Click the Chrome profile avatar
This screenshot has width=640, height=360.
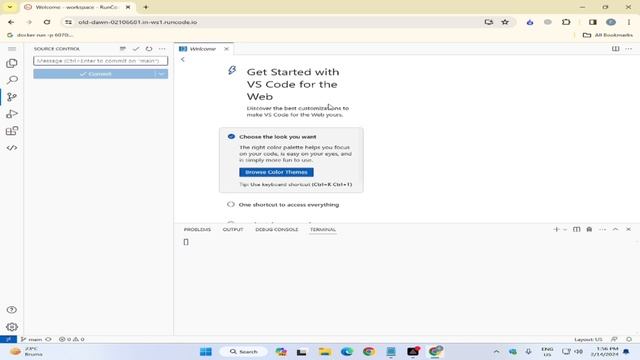pos(611,22)
